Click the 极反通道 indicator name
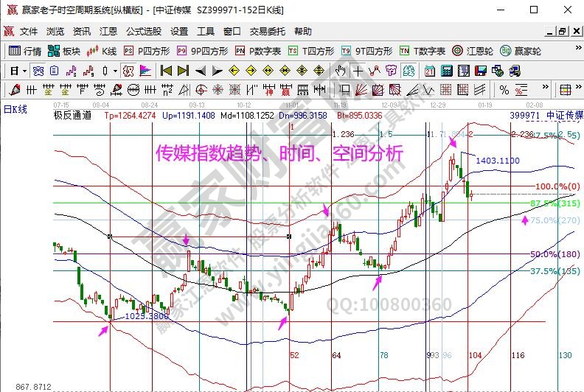Viewport: 584px width, 392px height. click(72, 116)
